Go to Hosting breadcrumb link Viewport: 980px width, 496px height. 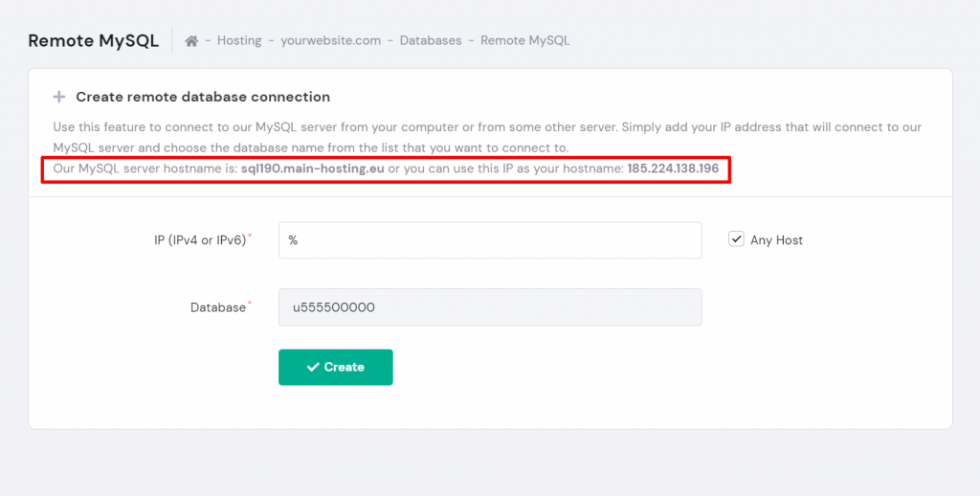click(x=239, y=41)
